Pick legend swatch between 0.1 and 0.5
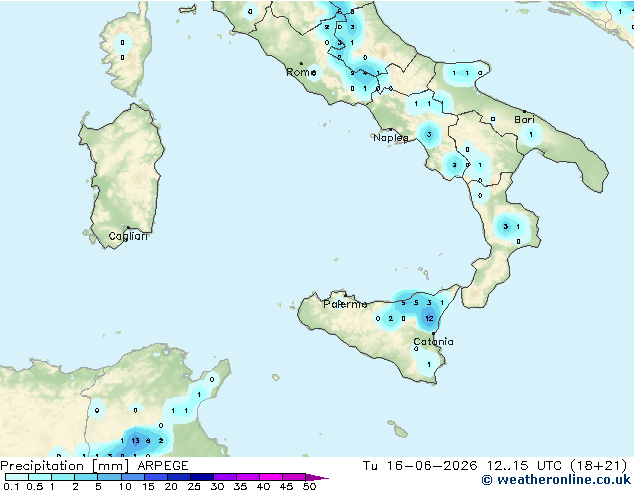This screenshot has width=634, height=490. pos(17,477)
